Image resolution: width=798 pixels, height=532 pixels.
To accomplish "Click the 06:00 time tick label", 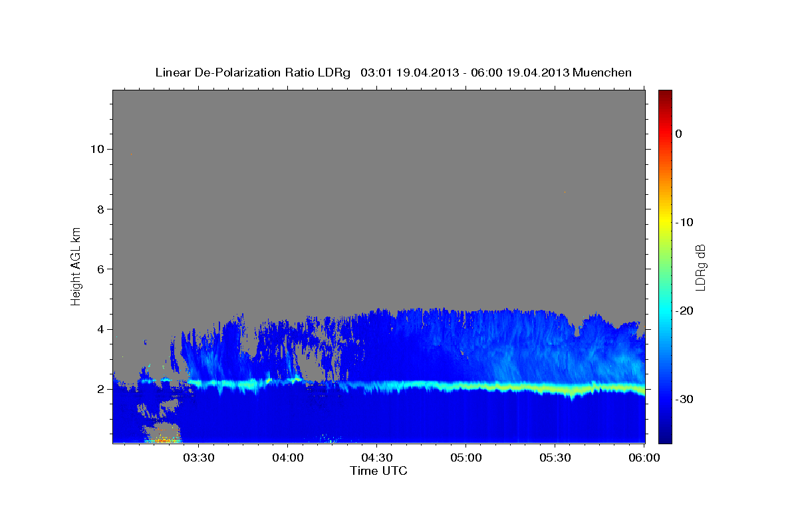I will click(x=644, y=458).
